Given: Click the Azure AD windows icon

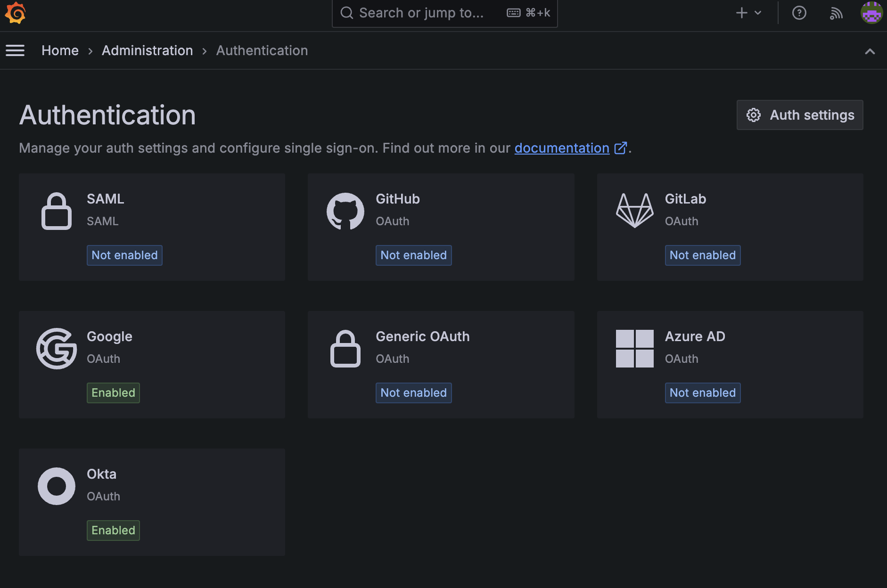Looking at the screenshot, I should pyautogui.click(x=634, y=349).
